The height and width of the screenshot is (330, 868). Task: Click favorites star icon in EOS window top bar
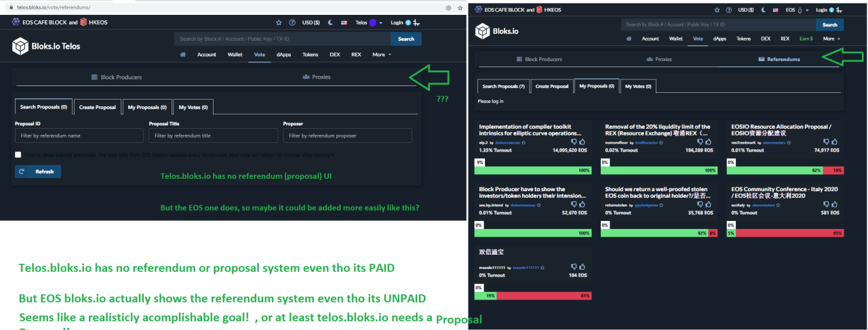(x=717, y=10)
